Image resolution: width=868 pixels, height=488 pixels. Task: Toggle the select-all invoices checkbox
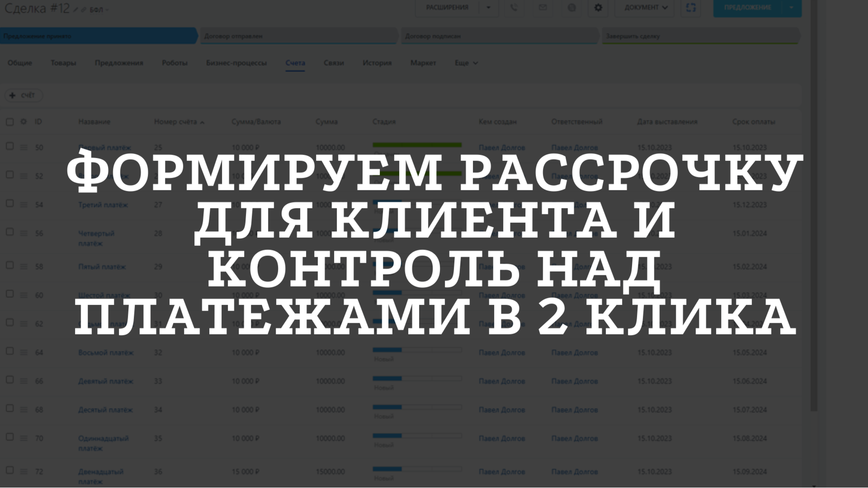(x=9, y=122)
